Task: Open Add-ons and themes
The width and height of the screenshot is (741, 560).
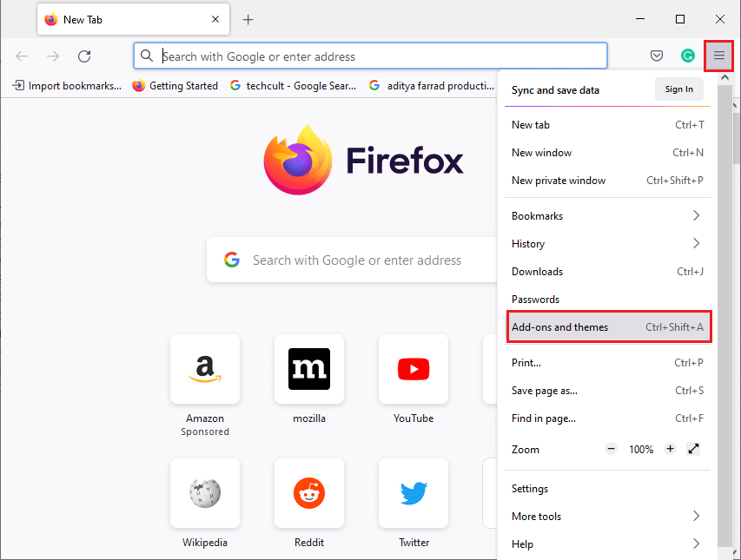Action: [609, 326]
